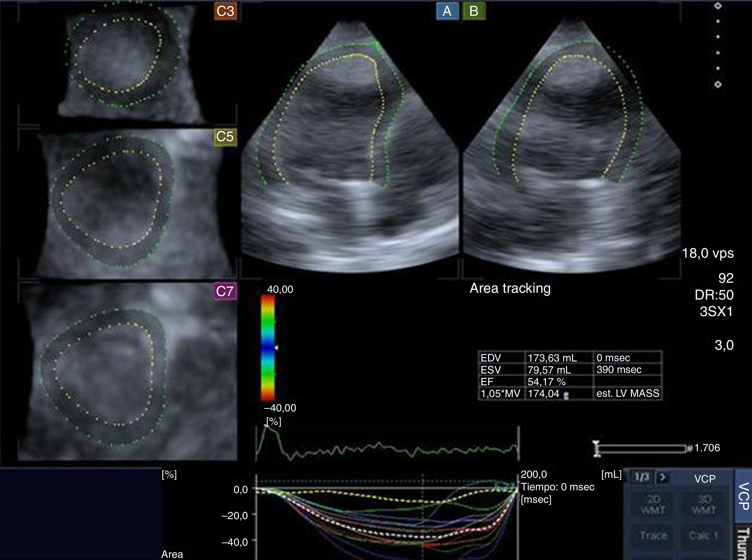Screen dimensions: 752x560
Task: Click the 1.706 horizontal progress bar
Action: (x=642, y=449)
